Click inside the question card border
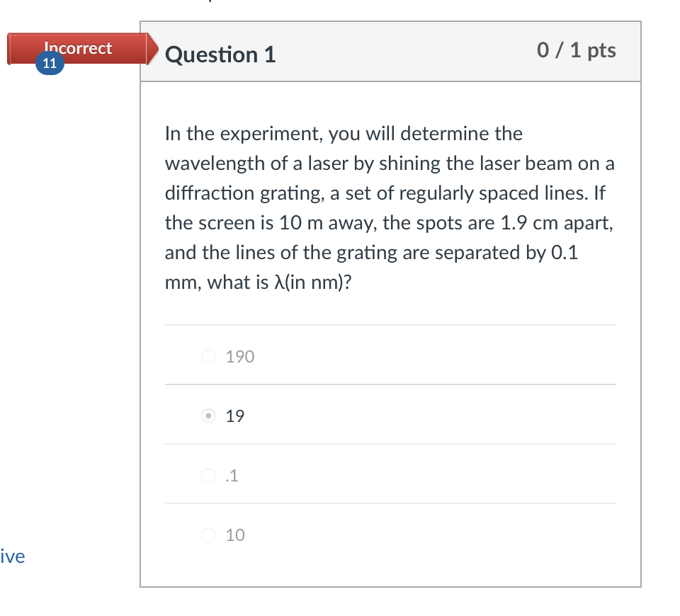The width and height of the screenshot is (680, 616). [390, 319]
